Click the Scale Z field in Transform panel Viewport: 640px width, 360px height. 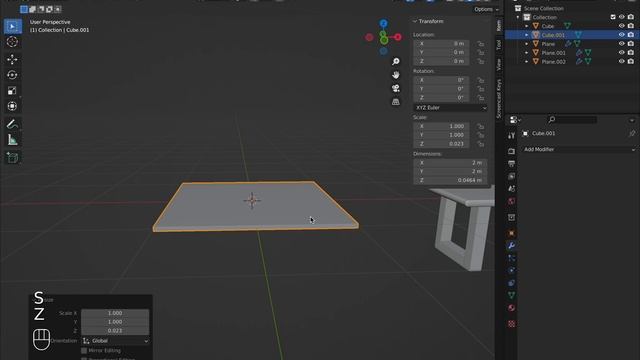pyautogui.click(x=441, y=144)
